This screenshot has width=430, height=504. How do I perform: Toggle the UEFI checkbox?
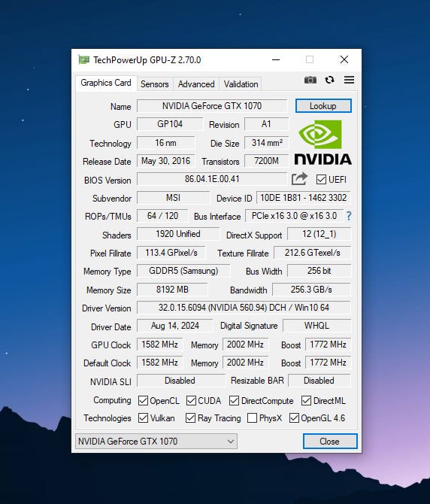coord(321,179)
